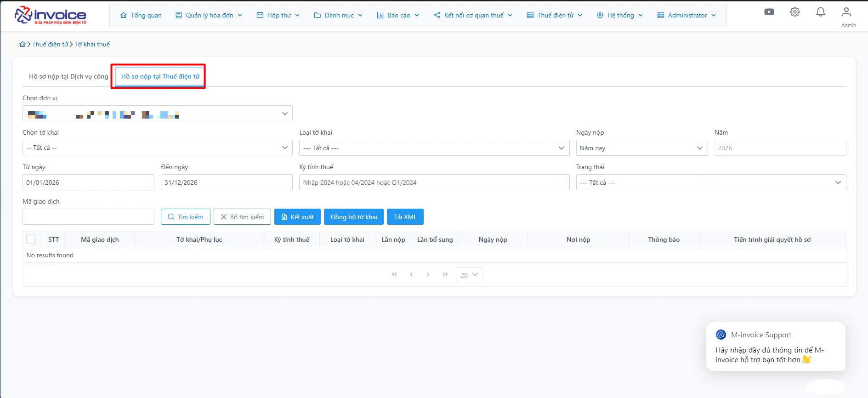Open the YouTube video guide icon
This screenshot has height=398, width=868.
(769, 12)
